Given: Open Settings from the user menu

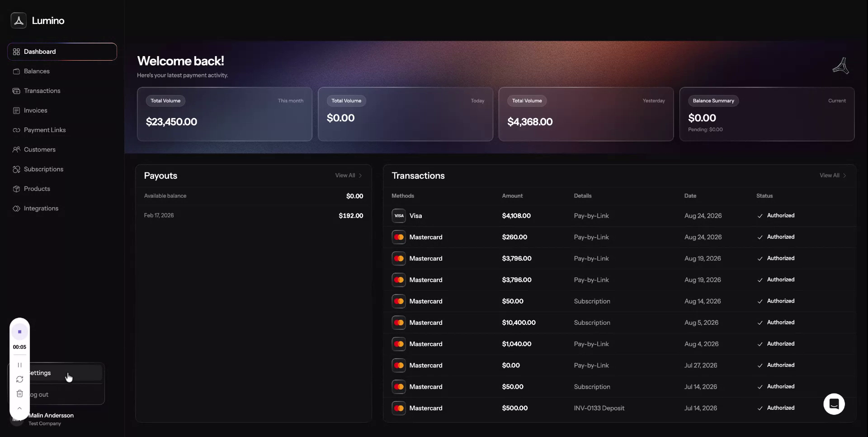Looking at the screenshot, I should pos(65,373).
